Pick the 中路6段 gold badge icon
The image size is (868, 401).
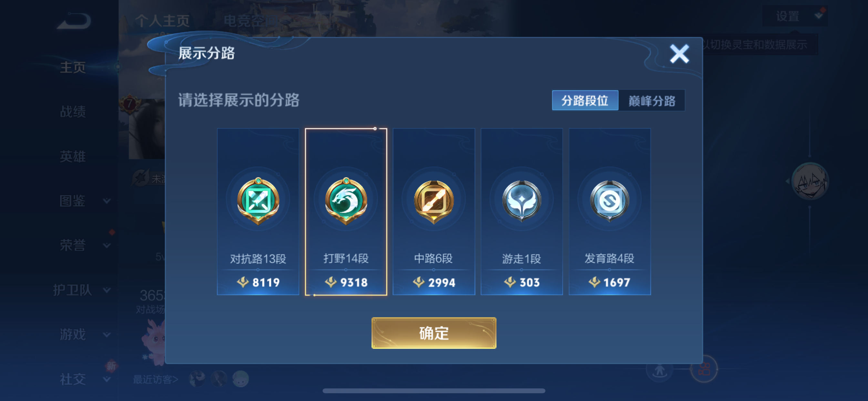click(x=434, y=201)
